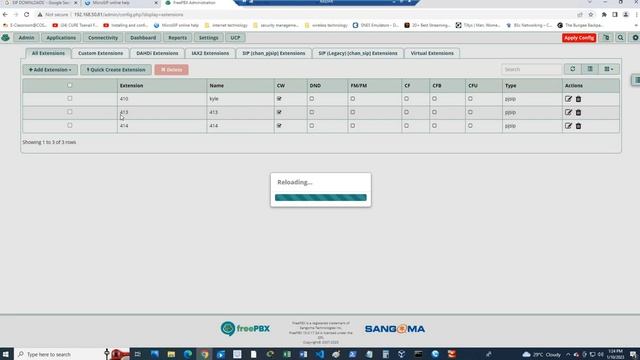
Task: Refresh the extensions table
Action: tap(573, 69)
